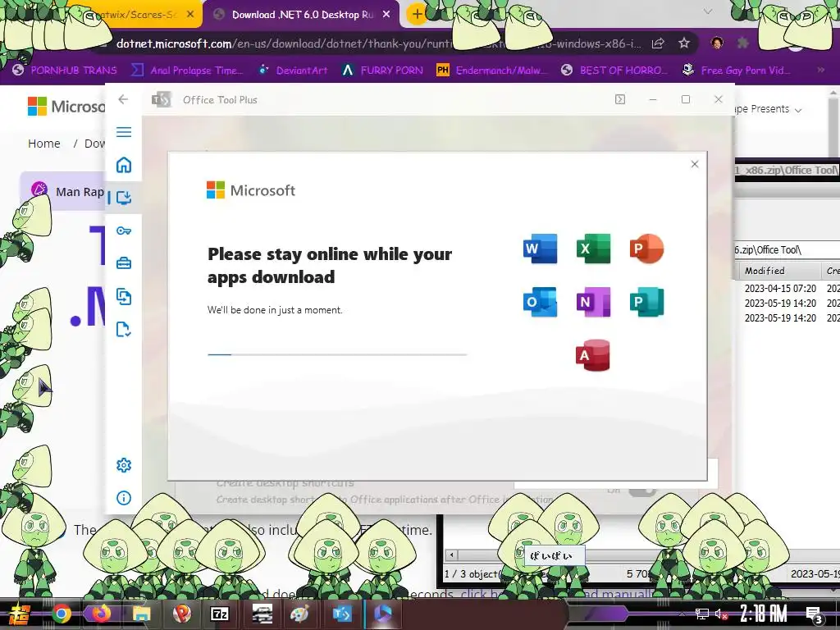840x630 pixels.
Task: Bookmark this page with the star icon
Action: pyautogui.click(x=684, y=43)
